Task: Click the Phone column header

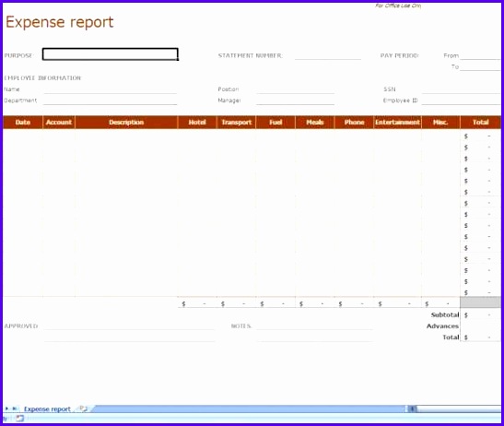Action: tap(354, 123)
